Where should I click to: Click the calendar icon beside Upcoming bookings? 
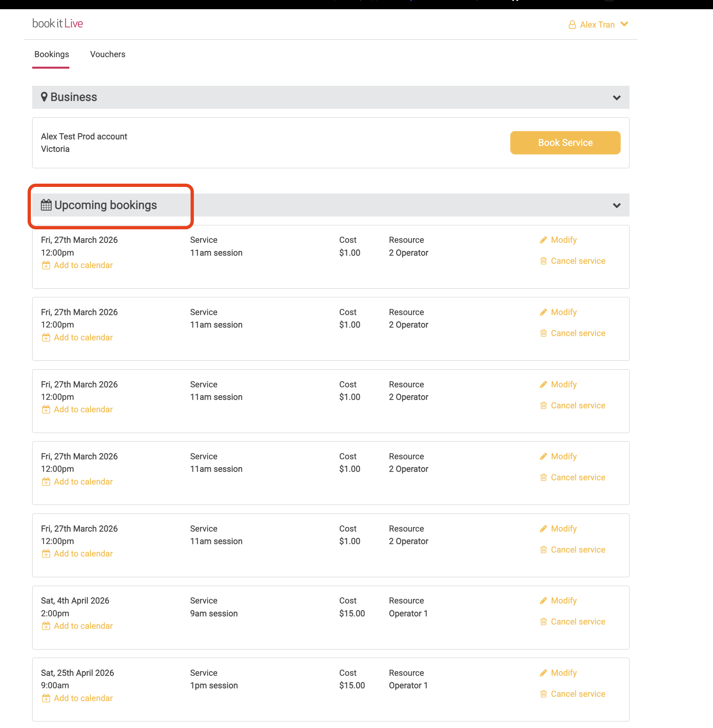46,205
